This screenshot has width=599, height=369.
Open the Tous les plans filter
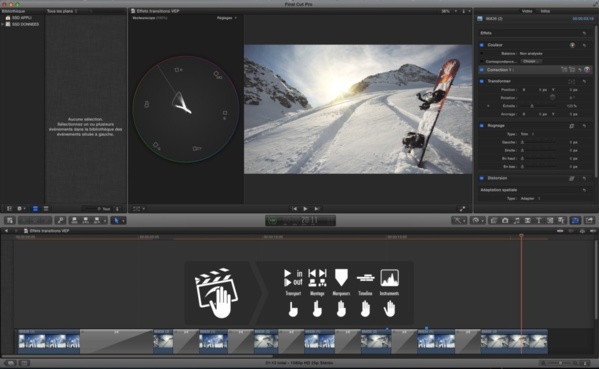click(62, 11)
